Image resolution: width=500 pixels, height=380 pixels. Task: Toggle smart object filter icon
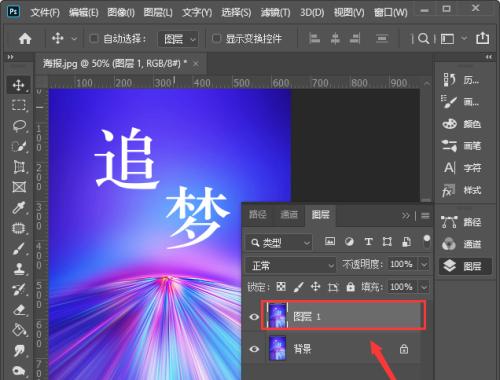click(406, 242)
